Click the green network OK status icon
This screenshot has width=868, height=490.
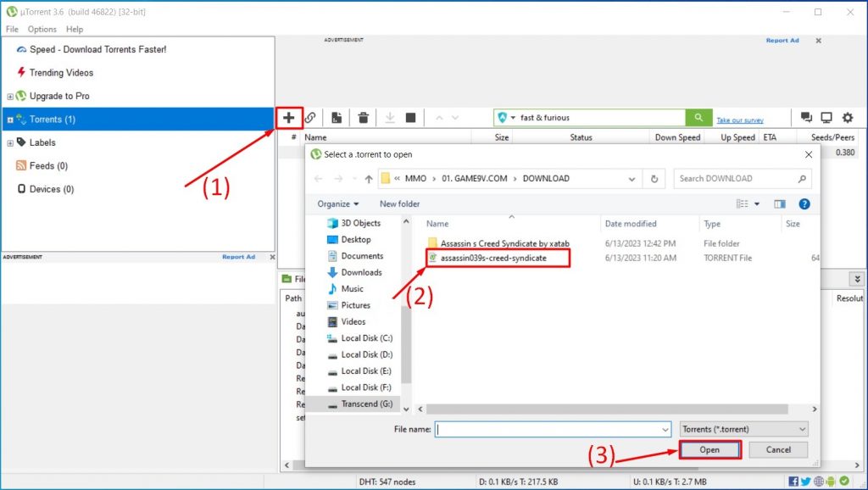tap(844, 482)
